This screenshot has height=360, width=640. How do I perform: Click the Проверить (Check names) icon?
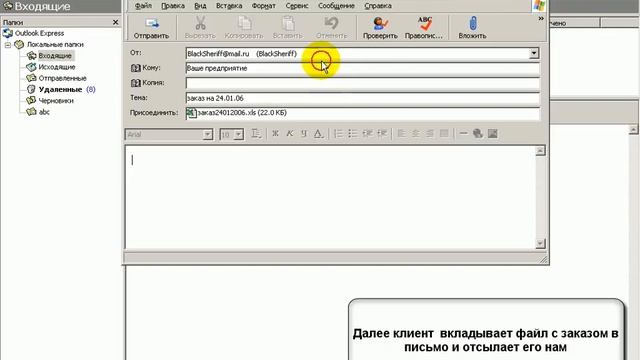tap(380, 23)
